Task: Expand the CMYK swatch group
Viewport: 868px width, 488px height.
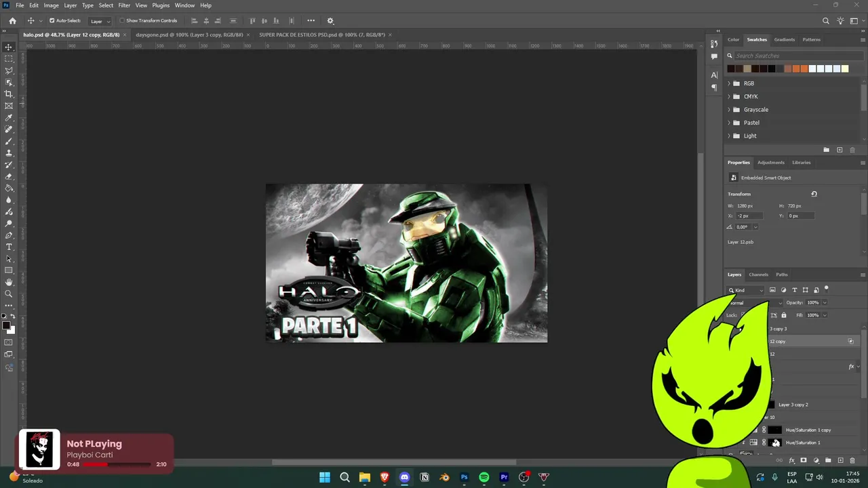Action: tap(729, 96)
